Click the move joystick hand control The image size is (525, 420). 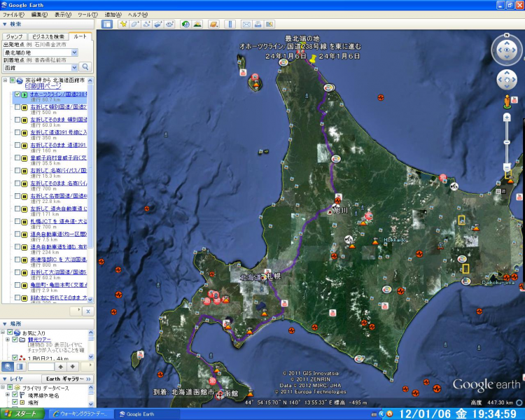click(507, 79)
